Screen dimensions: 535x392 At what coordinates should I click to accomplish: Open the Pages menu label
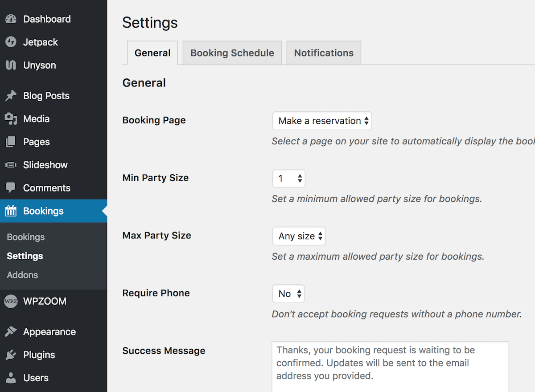(37, 142)
